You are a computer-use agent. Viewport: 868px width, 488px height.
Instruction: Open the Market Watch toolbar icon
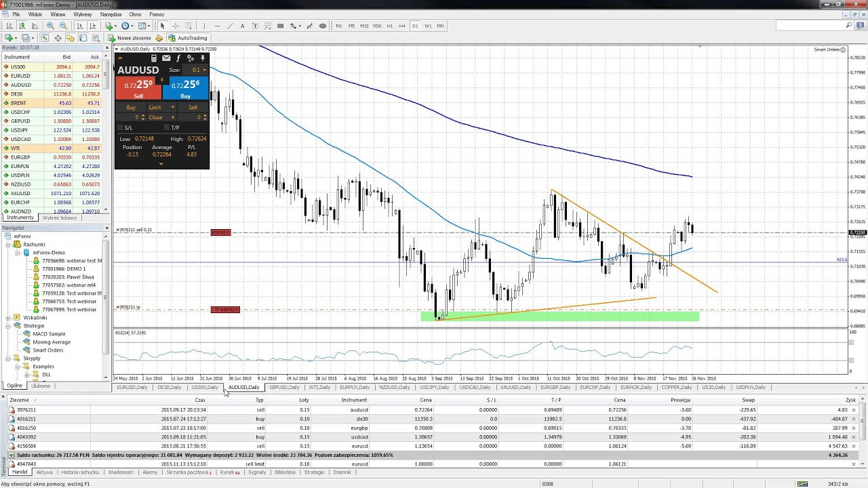[x=45, y=38]
